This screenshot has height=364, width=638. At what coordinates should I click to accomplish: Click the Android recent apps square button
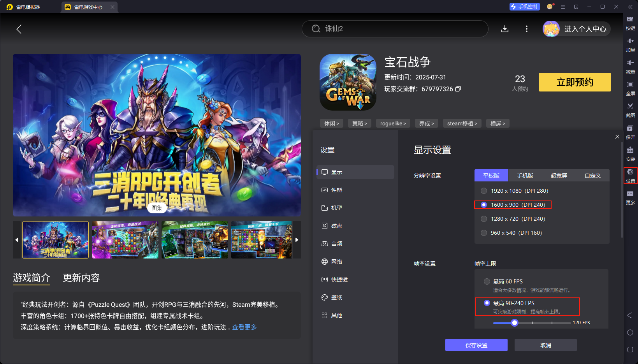630,350
